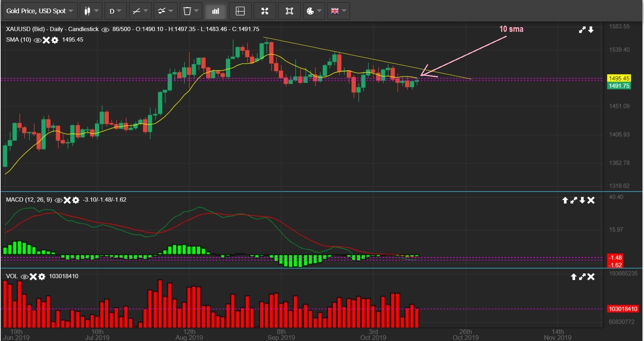This screenshot has width=644, height=341.
Task: Remove the MACD indicator with its X
Action: pos(67,200)
